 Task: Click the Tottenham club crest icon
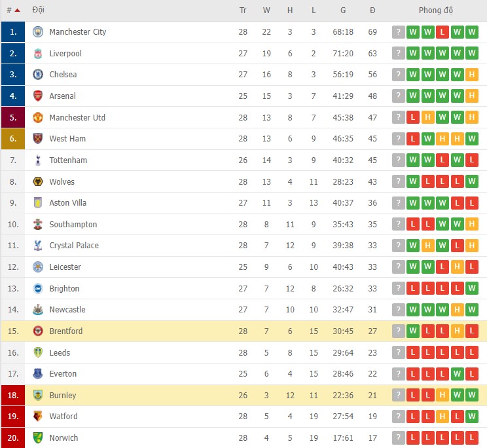[38, 160]
